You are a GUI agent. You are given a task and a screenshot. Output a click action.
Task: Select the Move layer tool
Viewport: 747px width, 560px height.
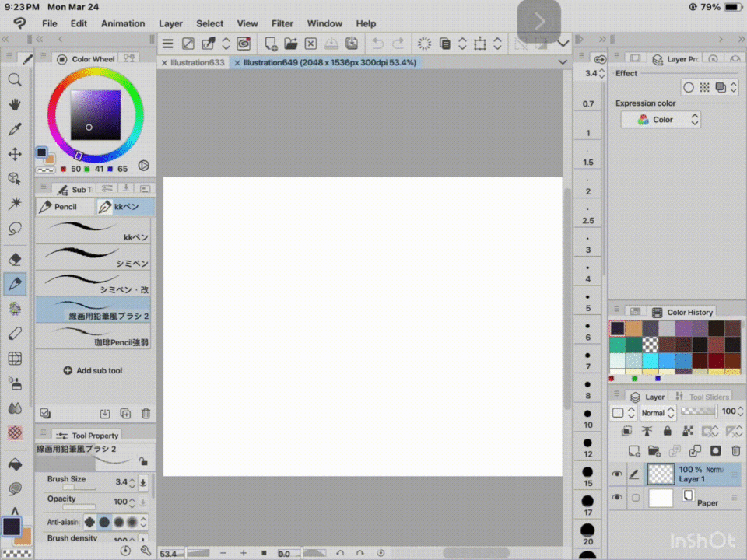(x=15, y=154)
